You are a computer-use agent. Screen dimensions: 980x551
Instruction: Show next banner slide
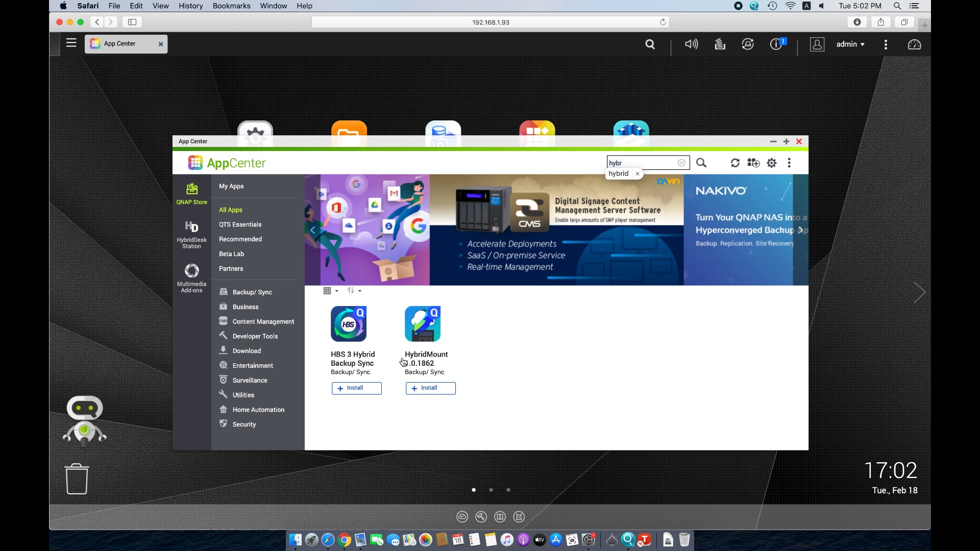pyautogui.click(x=801, y=230)
